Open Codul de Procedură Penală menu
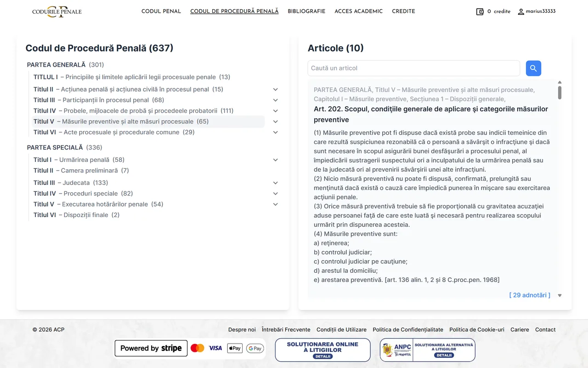The image size is (588, 368). [x=234, y=11]
